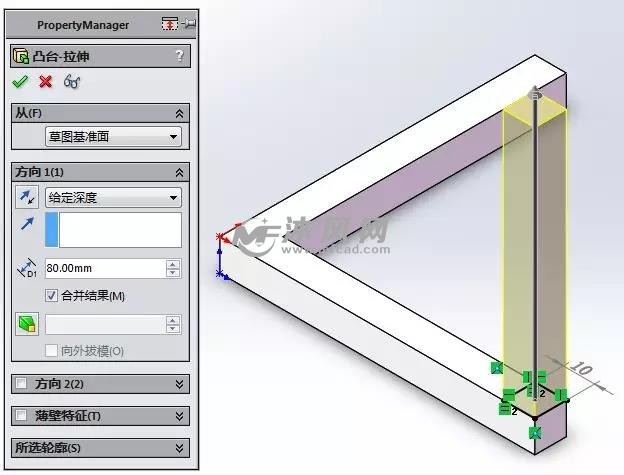Open the 给定深度 end condition dropdown

(x=113, y=197)
